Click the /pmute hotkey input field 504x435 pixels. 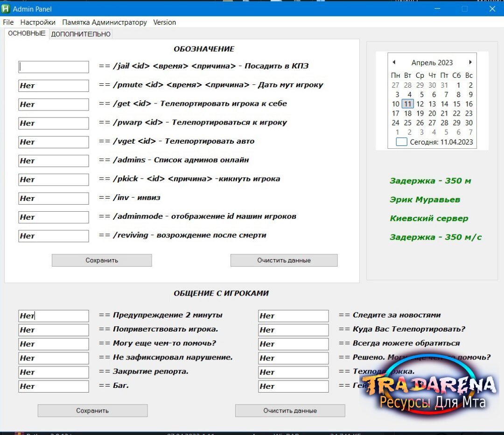pos(54,86)
